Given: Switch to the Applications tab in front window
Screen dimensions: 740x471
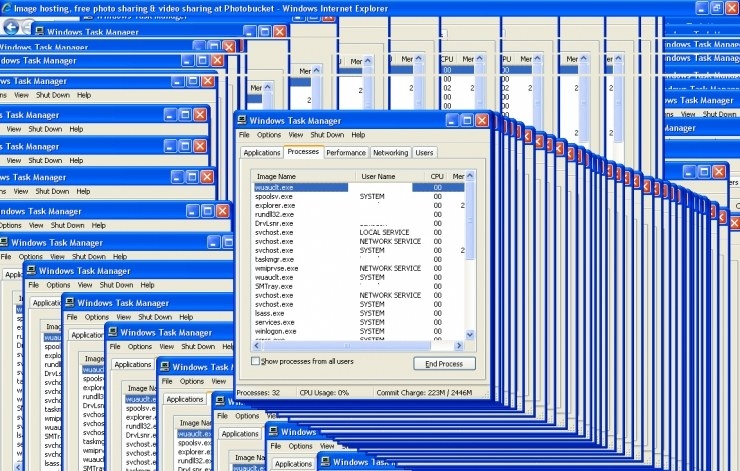Looking at the screenshot, I should [261, 153].
